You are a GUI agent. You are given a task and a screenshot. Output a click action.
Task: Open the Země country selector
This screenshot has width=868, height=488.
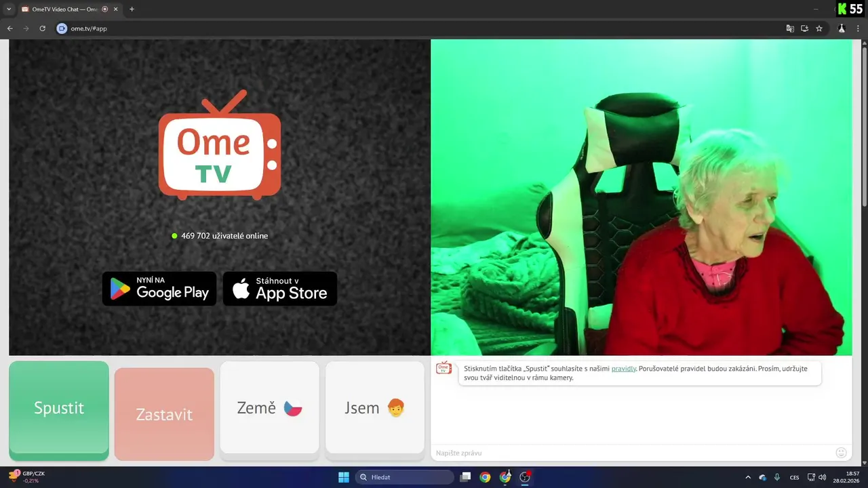[270, 408]
